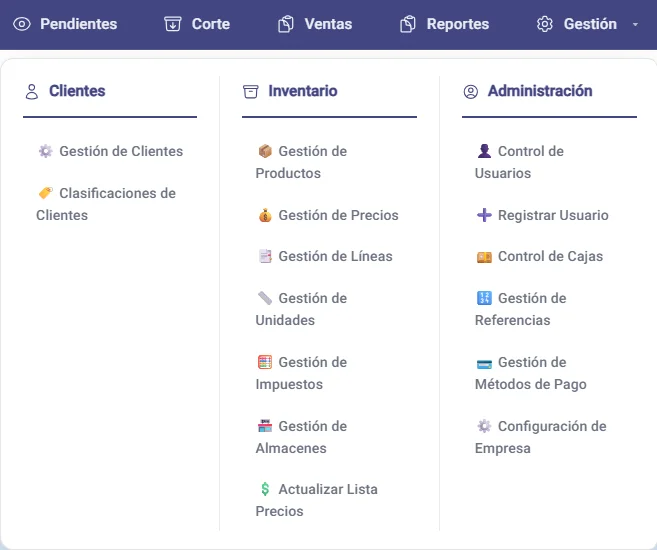
Task: Click the cash register icon of Control de Cajas
Action: click(x=484, y=256)
